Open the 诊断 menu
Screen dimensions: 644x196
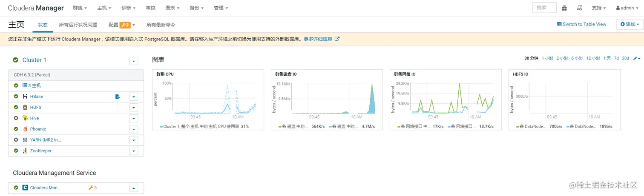click(129, 8)
